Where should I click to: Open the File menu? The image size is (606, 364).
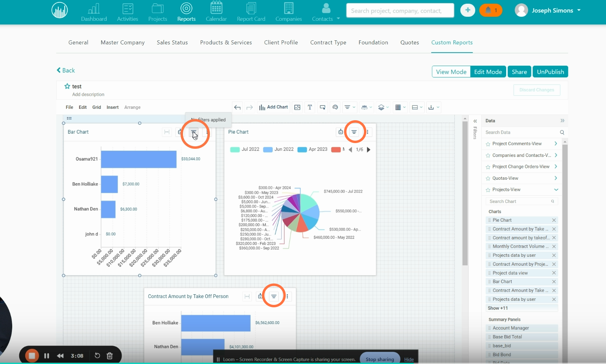(x=70, y=107)
